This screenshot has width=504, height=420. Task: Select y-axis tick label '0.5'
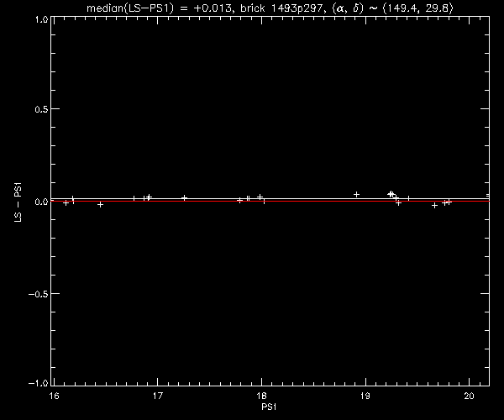[x=41, y=109]
